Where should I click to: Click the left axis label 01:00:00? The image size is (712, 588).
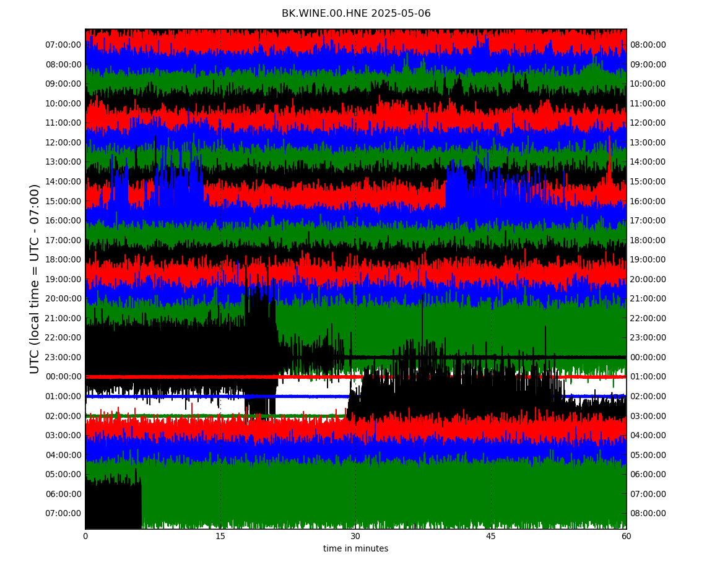click(64, 396)
